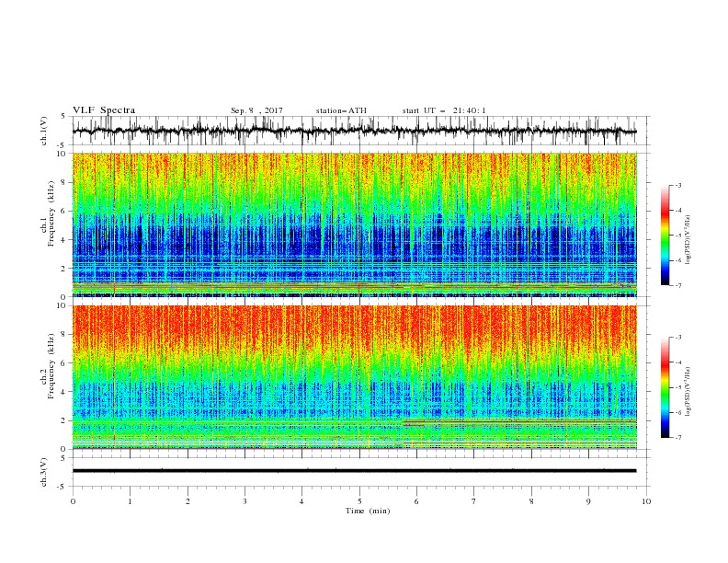Click the ch.2 spectrogram panel
The image size is (728, 563).
354,377
